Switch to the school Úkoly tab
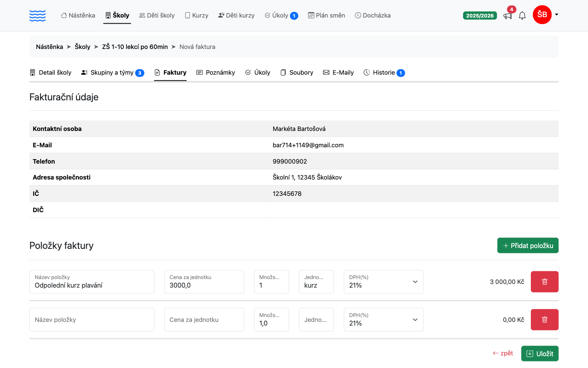This screenshot has height=368, width=588. tap(258, 73)
